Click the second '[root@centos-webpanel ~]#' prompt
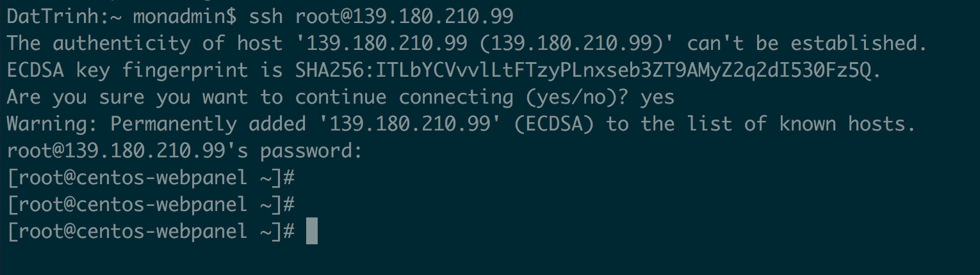980x275 pixels. tap(151, 205)
